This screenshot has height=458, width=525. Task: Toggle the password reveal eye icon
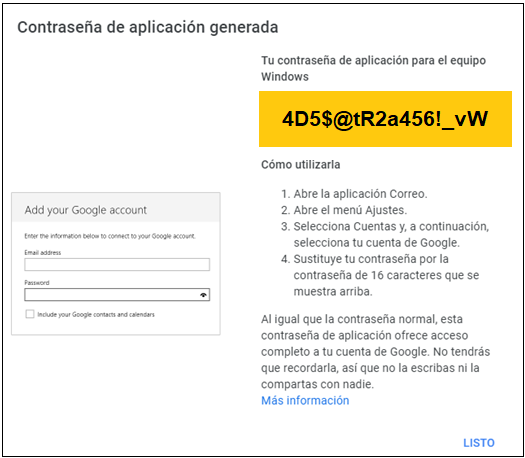[203, 295]
